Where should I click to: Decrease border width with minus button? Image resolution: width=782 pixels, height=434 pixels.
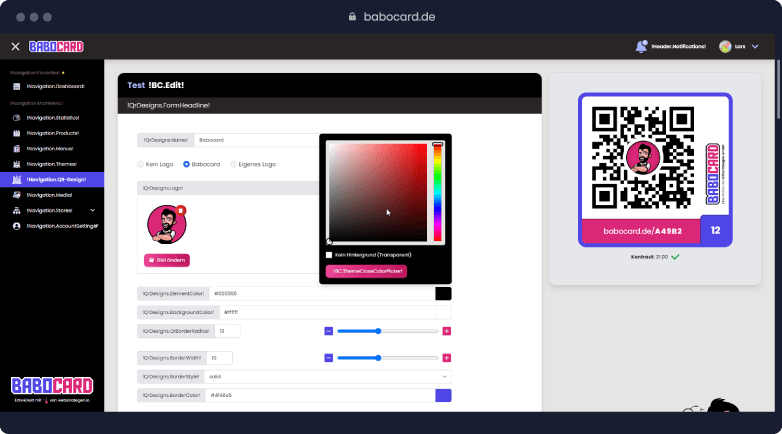[x=328, y=358]
